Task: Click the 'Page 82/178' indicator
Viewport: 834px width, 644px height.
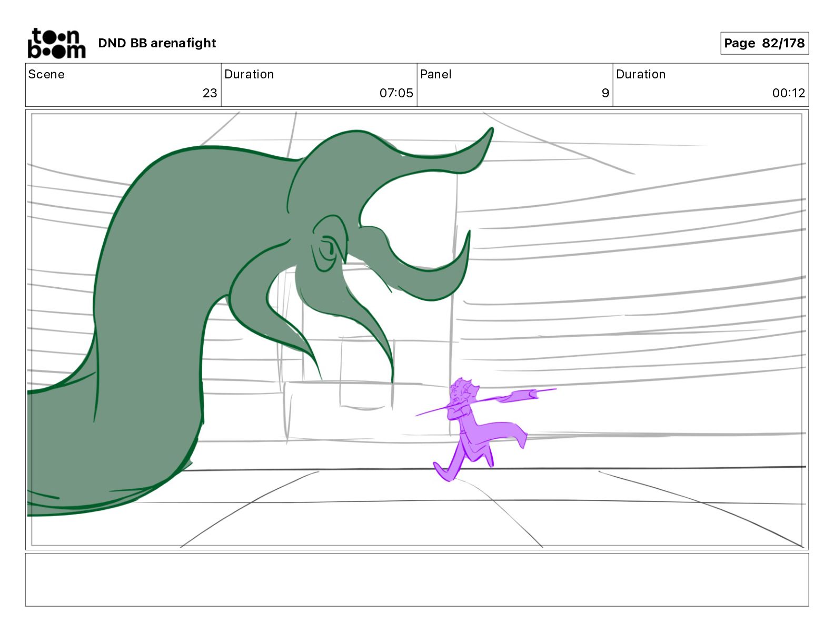Action: click(764, 43)
